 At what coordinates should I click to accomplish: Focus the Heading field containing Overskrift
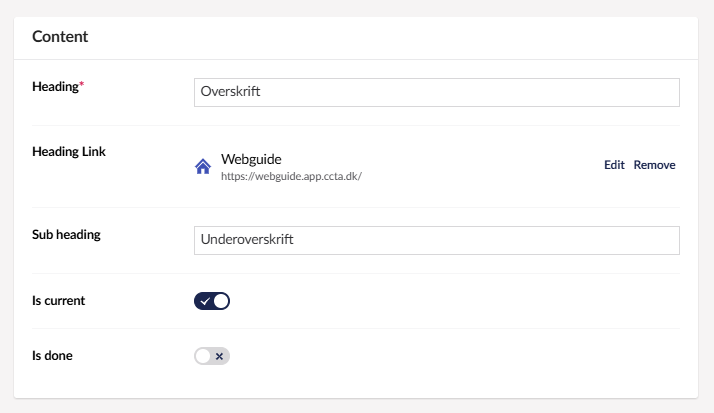[x=436, y=92]
